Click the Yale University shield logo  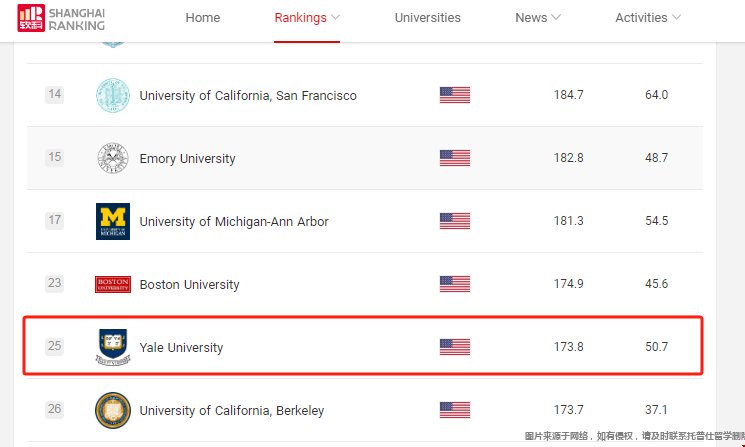click(113, 347)
